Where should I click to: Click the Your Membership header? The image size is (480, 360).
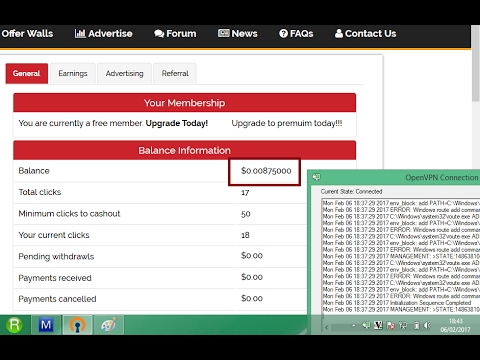(x=184, y=103)
